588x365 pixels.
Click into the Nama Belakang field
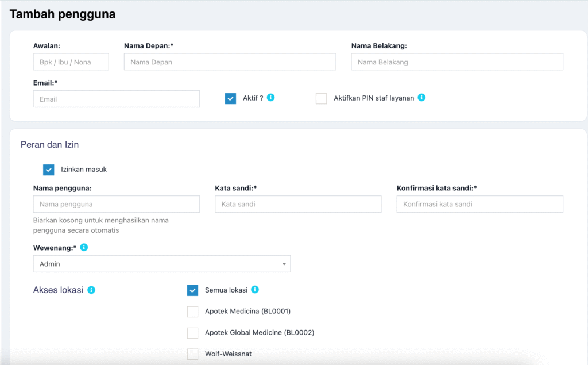click(457, 62)
